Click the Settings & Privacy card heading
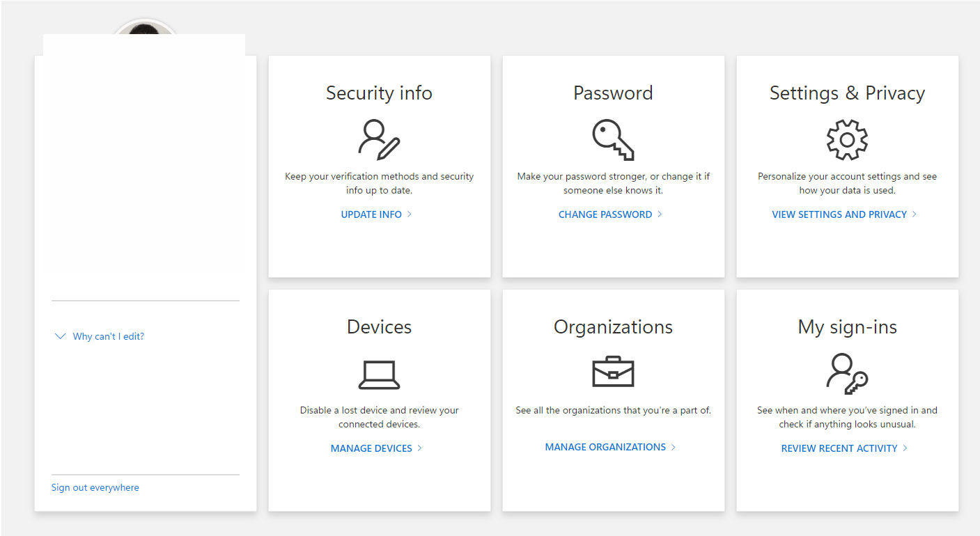Viewport: 980px width, 536px height. click(847, 93)
